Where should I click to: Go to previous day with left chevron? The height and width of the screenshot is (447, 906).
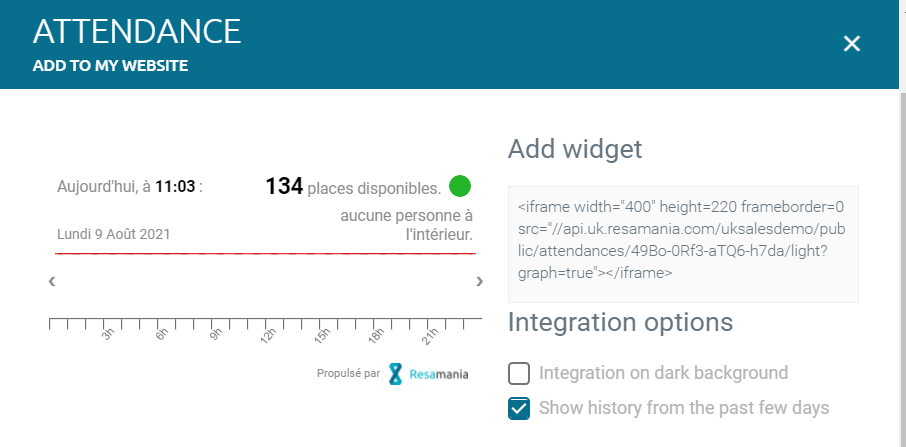[x=51, y=282]
